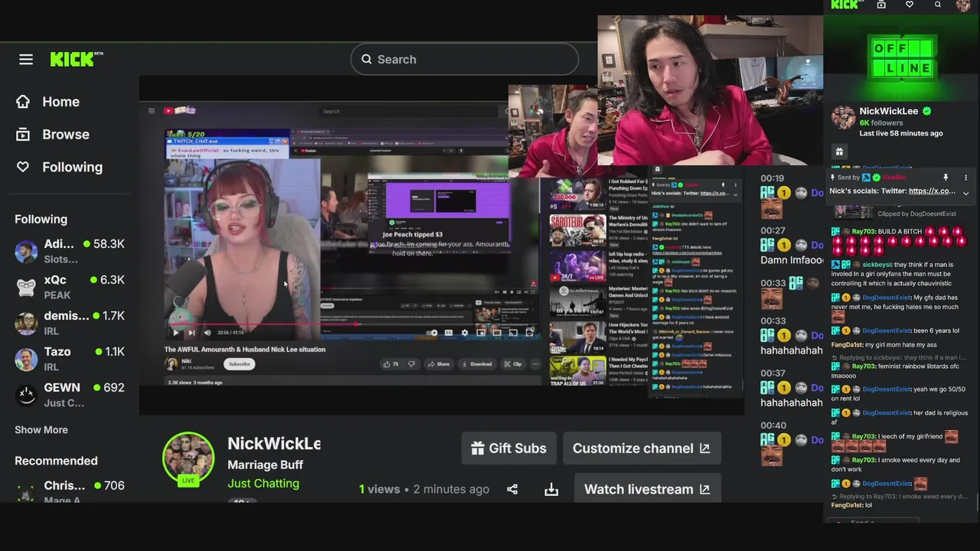Click the clips icon in the chat panel header
The width and height of the screenshot is (980, 551).
click(881, 5)
